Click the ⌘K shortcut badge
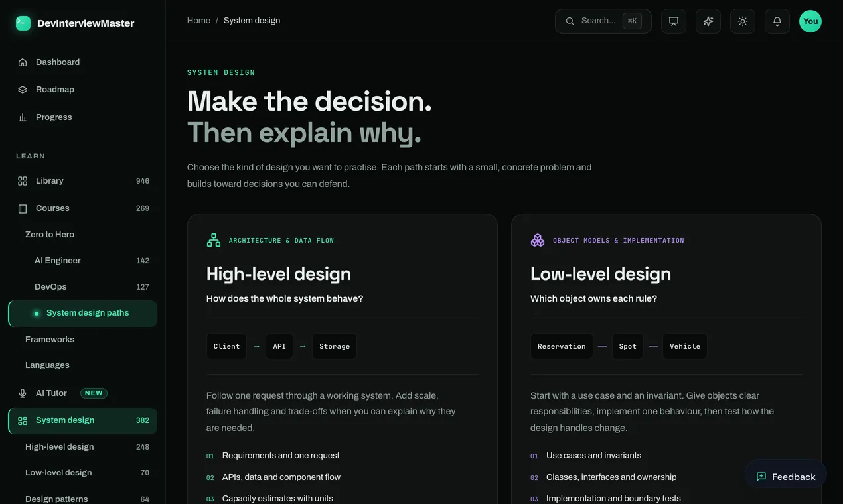 (x=632, y=21)
